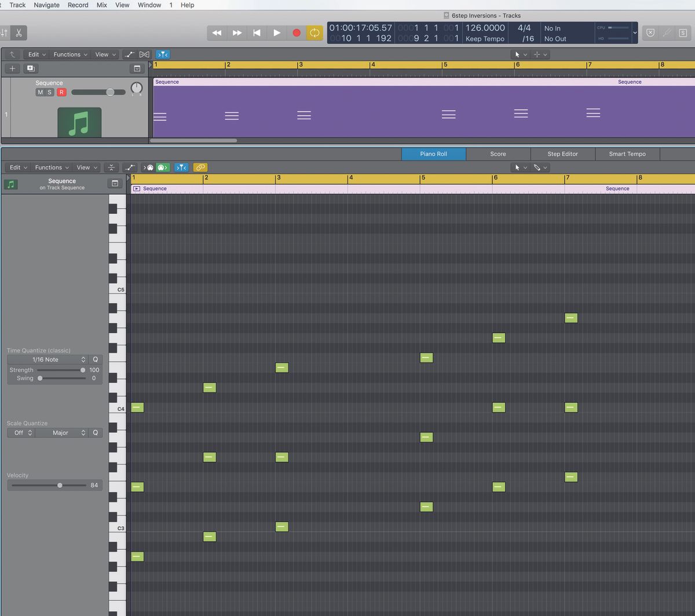Switch to the Score tab

click(497, 154)
